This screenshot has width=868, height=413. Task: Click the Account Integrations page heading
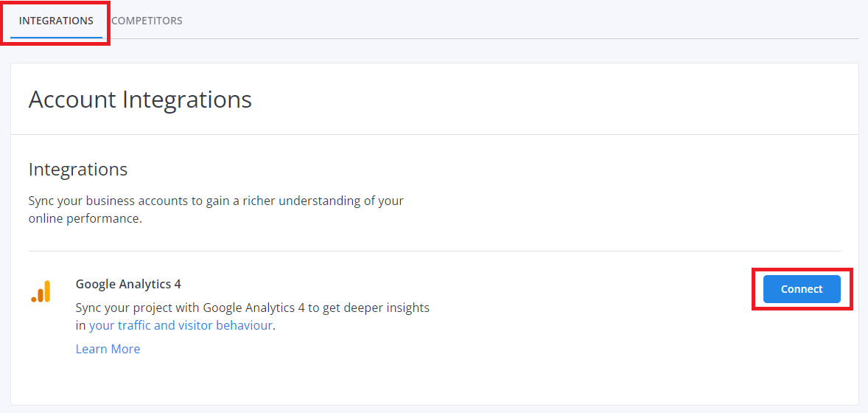pyautogui.click(x=140, y=100)
